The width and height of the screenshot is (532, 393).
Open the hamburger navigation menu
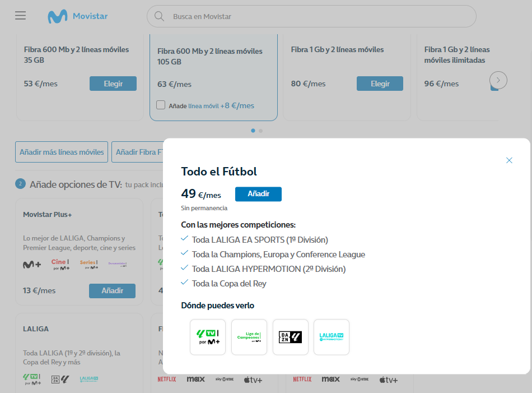[x=21, y=16]
